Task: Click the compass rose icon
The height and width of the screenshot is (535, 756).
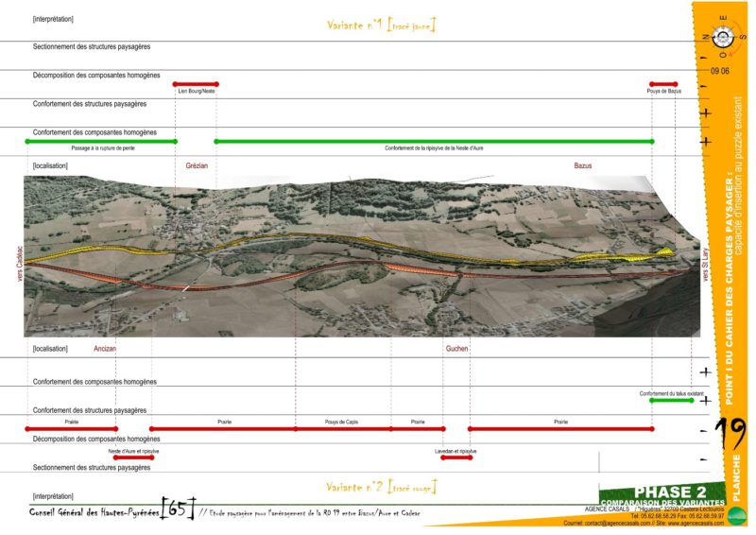Action: pyautogui.click(x=723, y=37)
